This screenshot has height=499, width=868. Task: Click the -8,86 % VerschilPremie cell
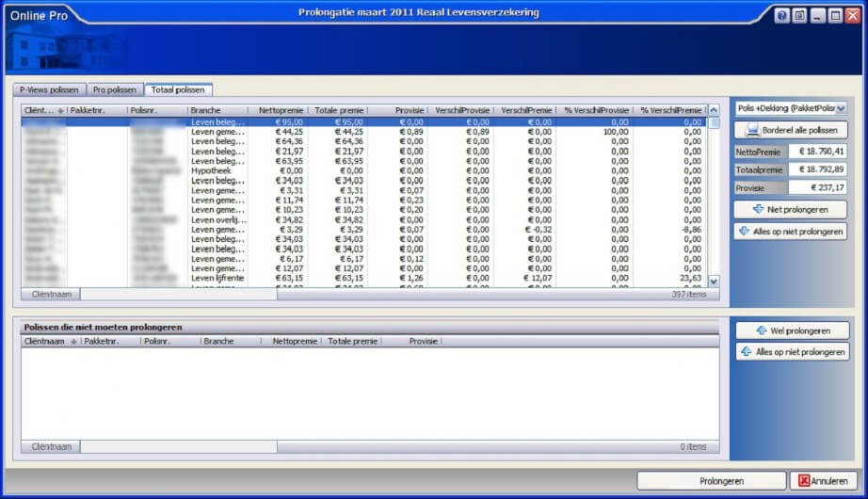point(671,230)
